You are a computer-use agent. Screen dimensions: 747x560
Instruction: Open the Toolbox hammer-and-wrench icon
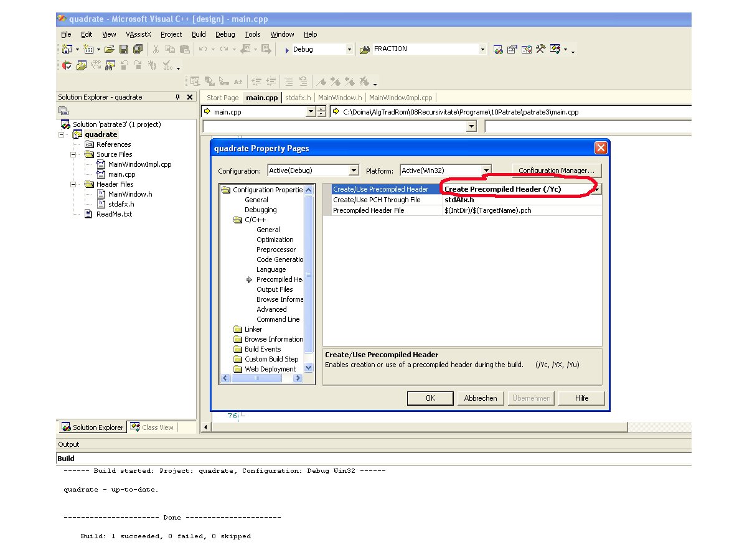click(541, 49)
